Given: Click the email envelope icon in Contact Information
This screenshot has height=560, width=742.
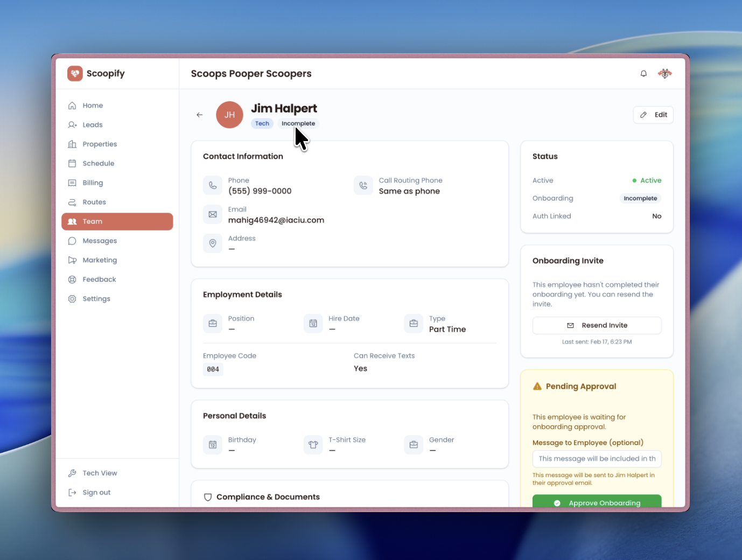Looking at the screenshot, I should 213,214.
